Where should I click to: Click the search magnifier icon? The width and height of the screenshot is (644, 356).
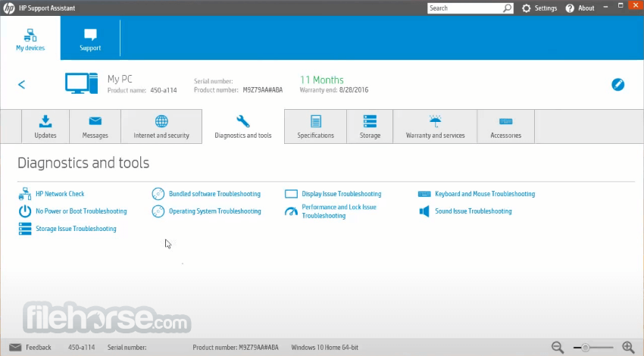(508, 8)
